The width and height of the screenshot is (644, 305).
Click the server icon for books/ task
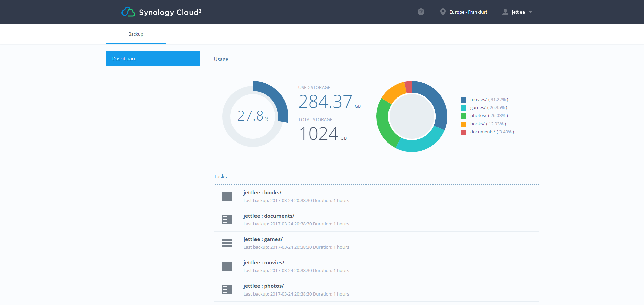(227, 196)
